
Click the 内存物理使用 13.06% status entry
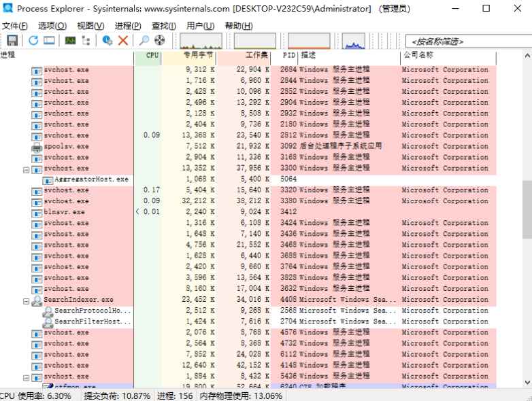(x=241, y=396)
